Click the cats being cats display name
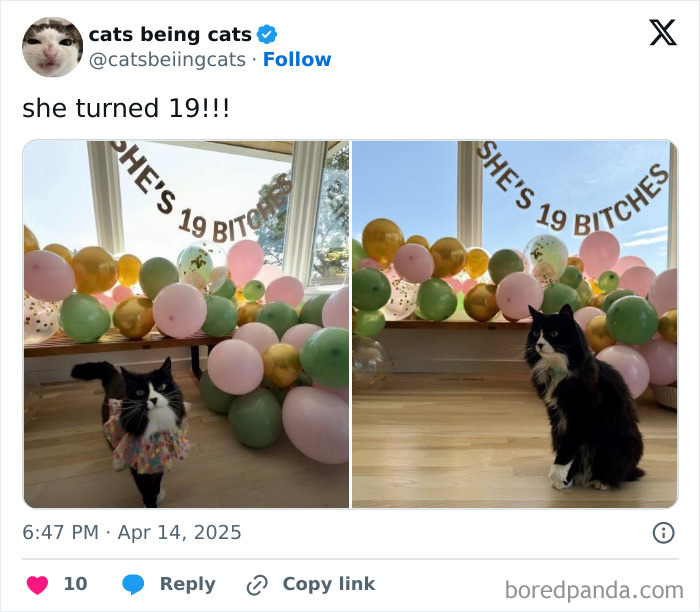The image size is (700, 612). pyautogui.click(x=170, y=34)
